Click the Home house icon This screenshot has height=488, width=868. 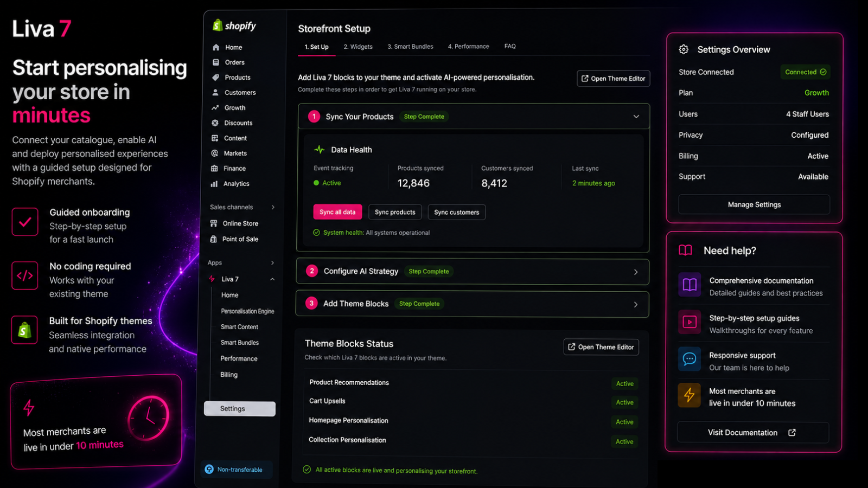[216, 47]
